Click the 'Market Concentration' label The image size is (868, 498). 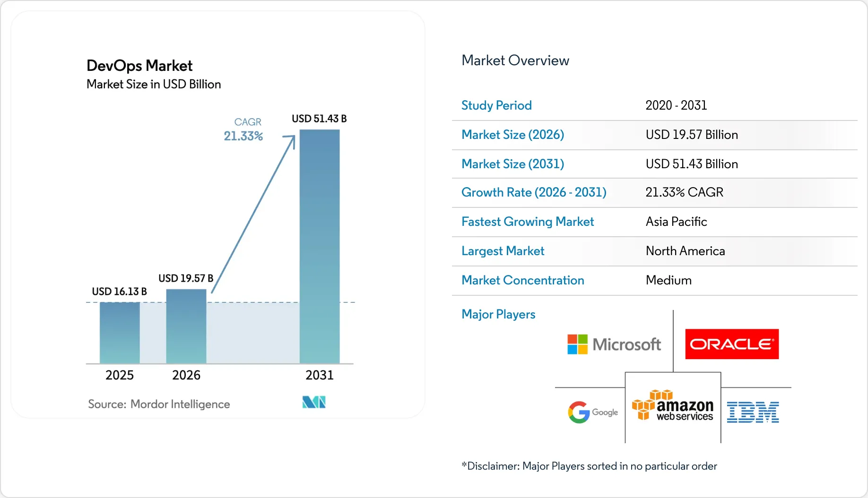[523, 280]
